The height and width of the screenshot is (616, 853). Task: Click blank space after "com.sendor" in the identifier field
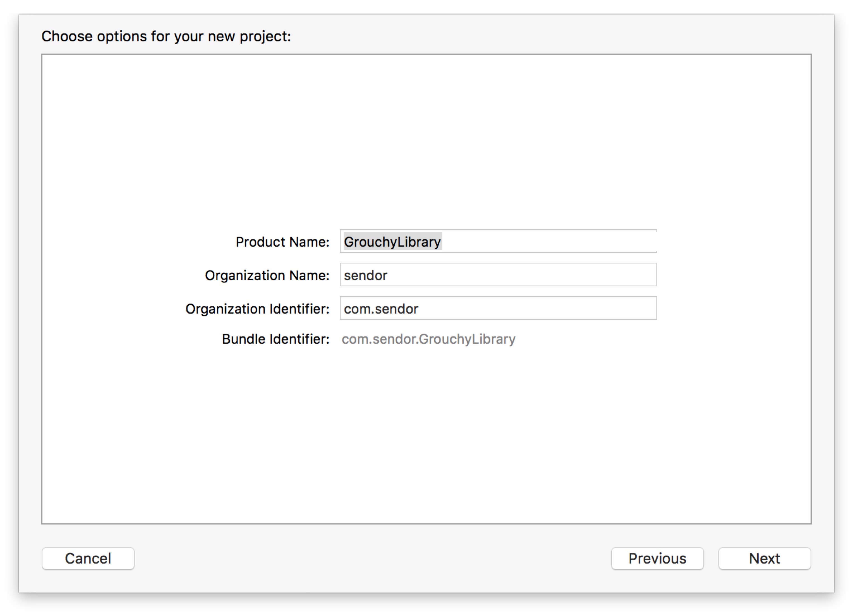coord(538,308)
